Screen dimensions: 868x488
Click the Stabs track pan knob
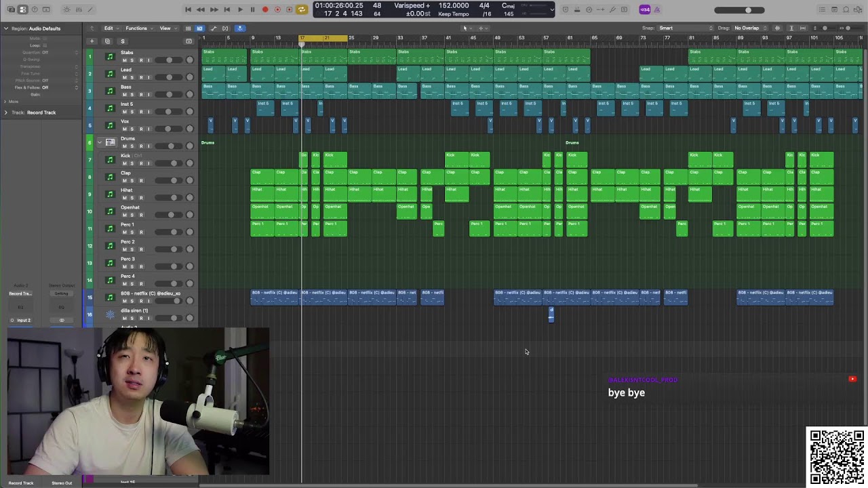click(x=190, y=60)
